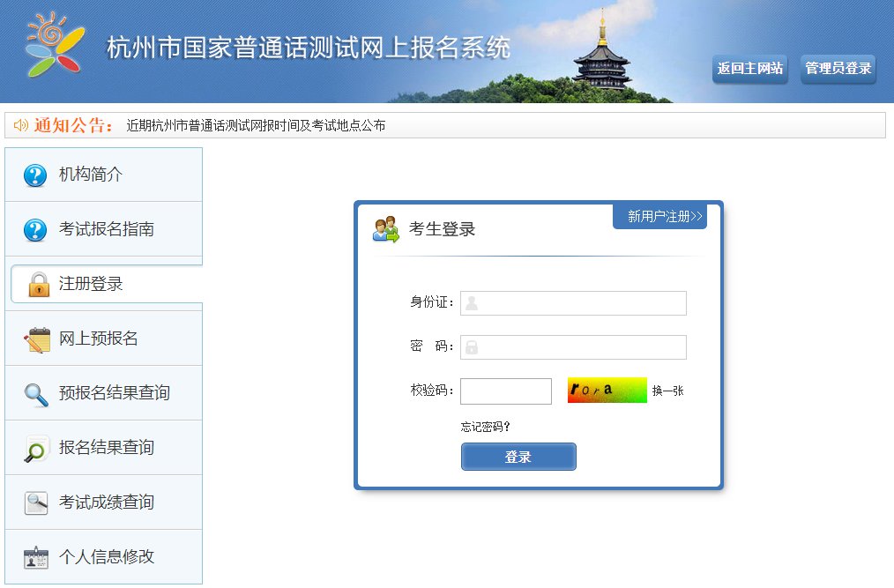The image size is (894, 588).
Task: Click the 考生登录 heading text
Action: [x=442, y=229]
